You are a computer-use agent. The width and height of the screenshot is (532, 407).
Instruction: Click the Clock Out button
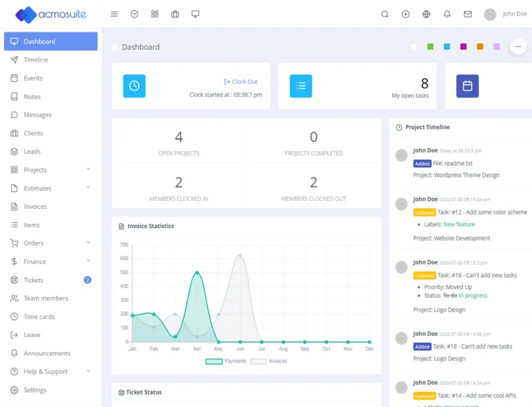[x=241, y=82]
